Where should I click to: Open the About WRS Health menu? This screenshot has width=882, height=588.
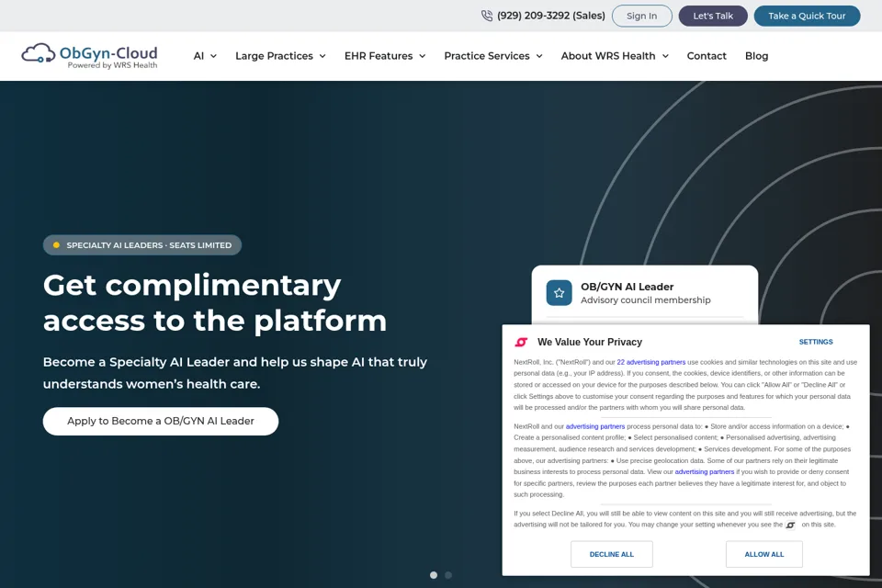(608, 56)
